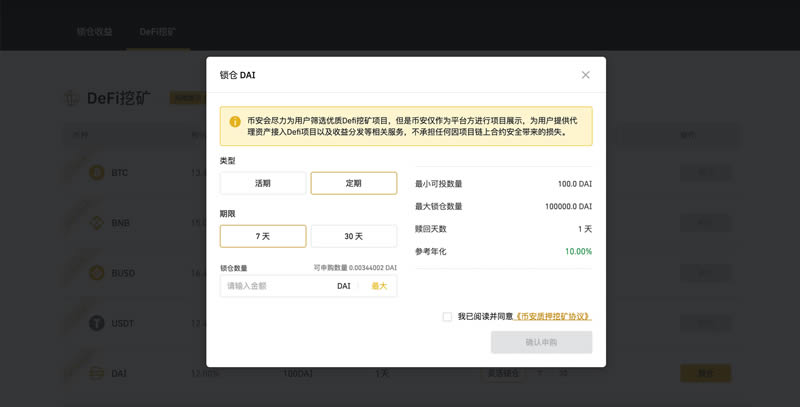Select the 活期 type option
Screen dimensions: 800x407
pyautogui.click(x=263, y=183)
